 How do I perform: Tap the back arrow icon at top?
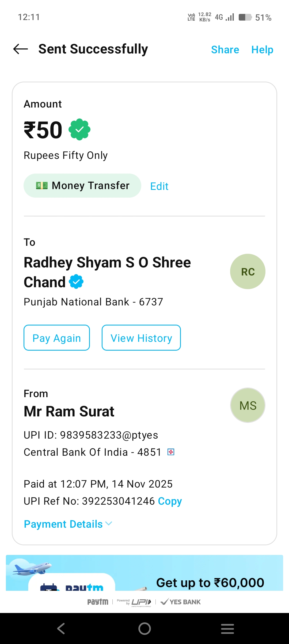point(21,49)
